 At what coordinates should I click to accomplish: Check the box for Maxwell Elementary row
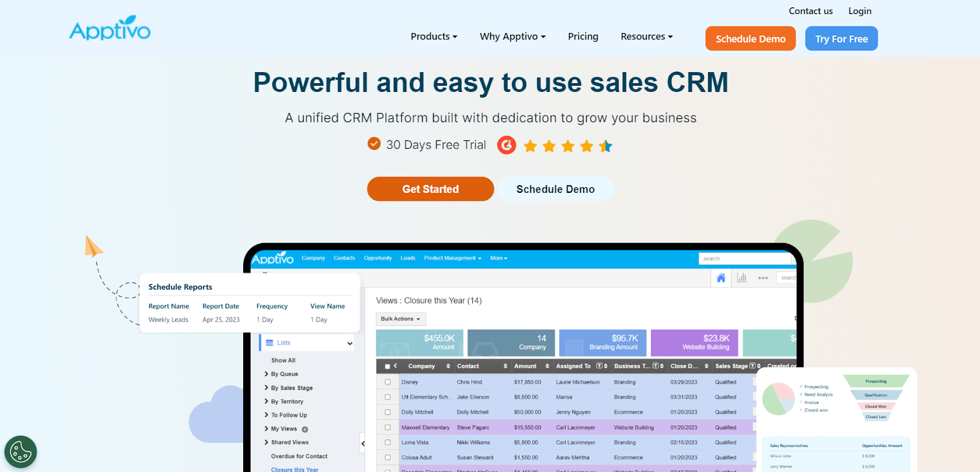(388, 427)
